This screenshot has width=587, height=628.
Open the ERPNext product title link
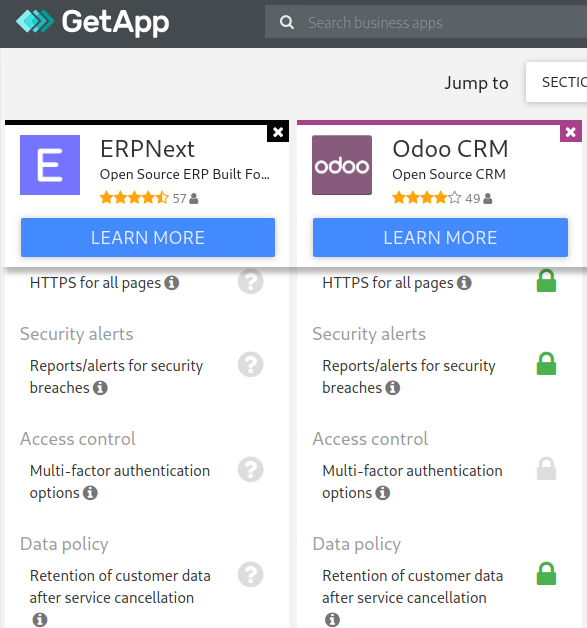[147, 149]
